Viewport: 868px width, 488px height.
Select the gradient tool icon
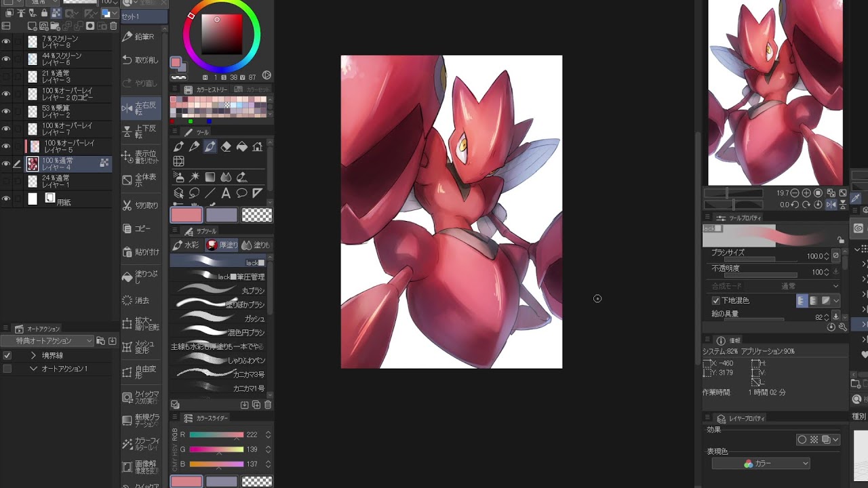(210, 177)
